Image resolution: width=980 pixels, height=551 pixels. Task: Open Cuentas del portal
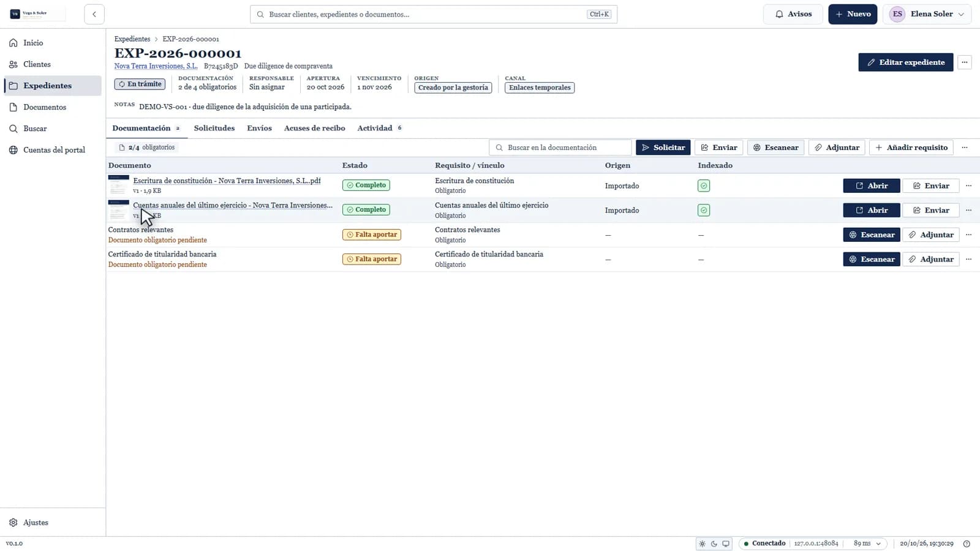click(53, 150)
